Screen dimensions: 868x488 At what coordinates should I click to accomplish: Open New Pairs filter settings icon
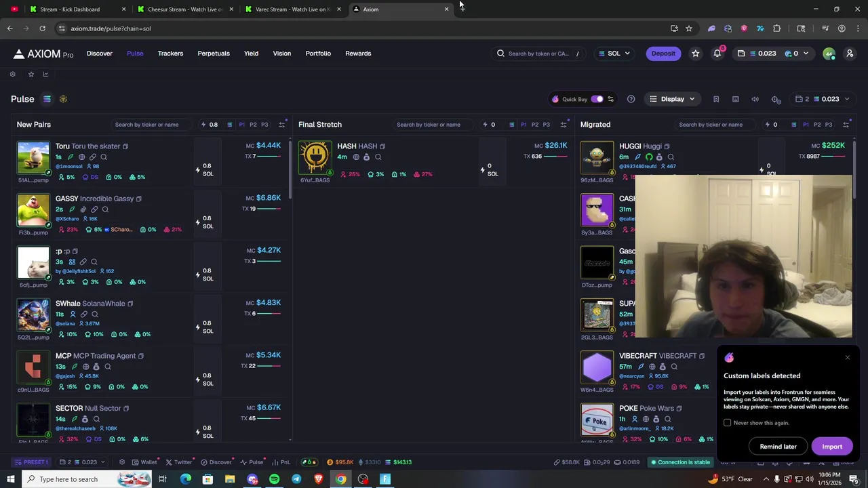281,125
